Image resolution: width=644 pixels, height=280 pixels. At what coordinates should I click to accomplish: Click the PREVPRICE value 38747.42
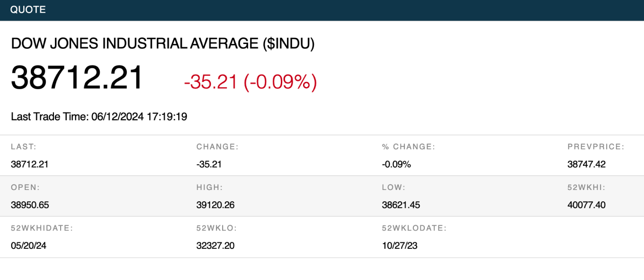(x=586, y=164)
